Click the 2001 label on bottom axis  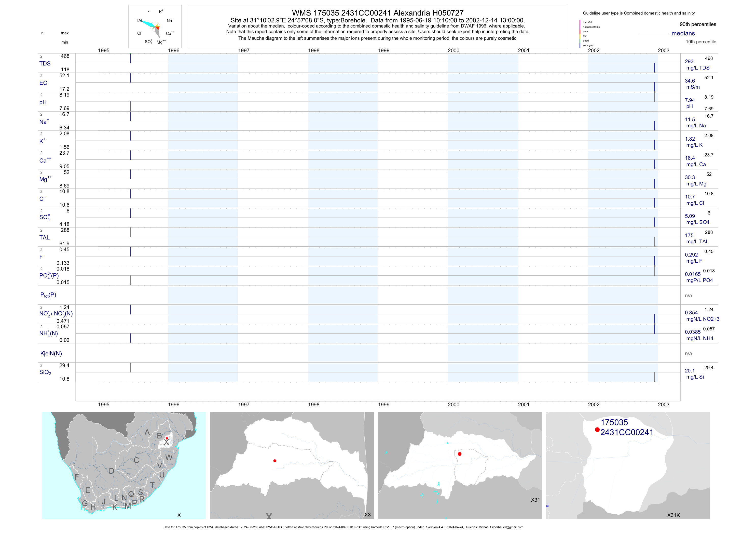(x=524, y=405)
